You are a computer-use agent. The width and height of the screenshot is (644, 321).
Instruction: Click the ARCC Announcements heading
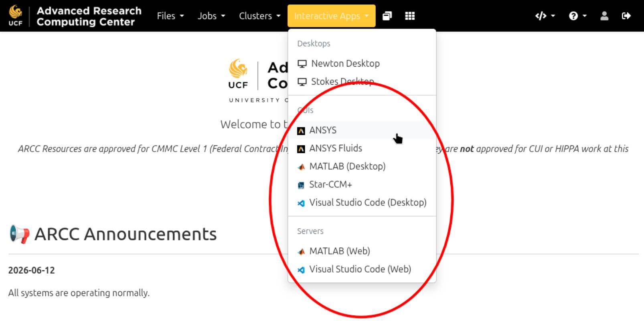(126, 234)
